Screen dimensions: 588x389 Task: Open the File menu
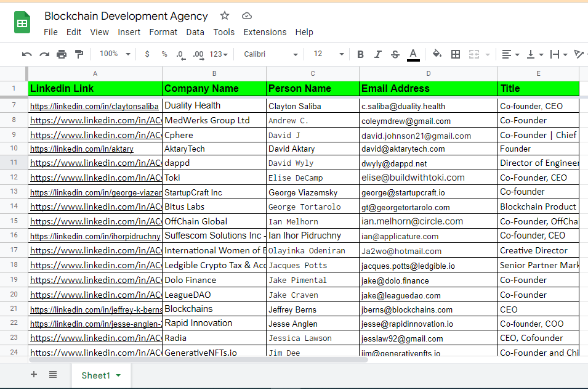click(x=50, y=32)
